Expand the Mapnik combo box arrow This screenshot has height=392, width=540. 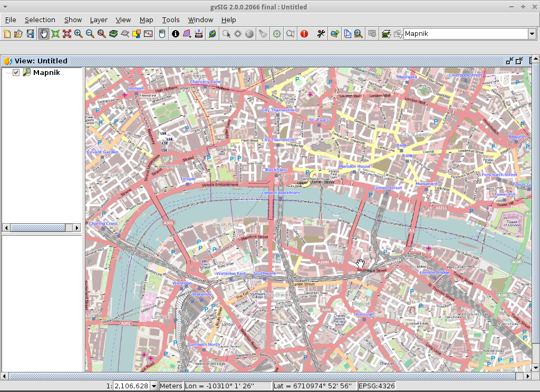tap(532, 34)
